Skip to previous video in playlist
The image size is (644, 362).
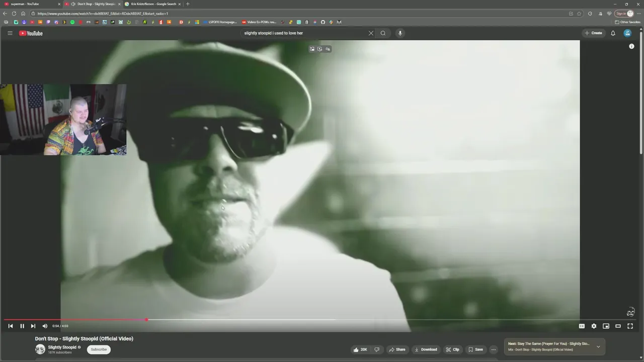(x=11, y=326)
